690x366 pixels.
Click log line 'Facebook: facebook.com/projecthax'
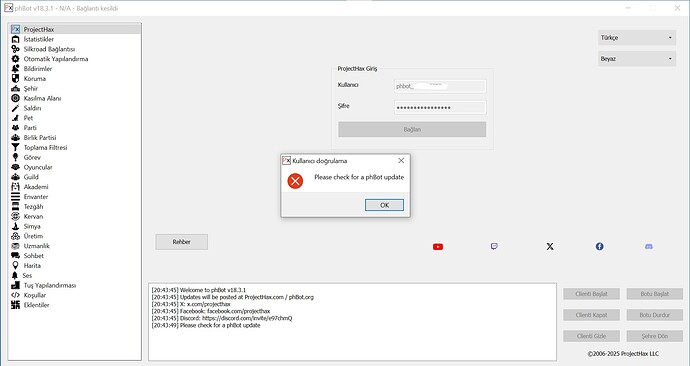point(211,311)
